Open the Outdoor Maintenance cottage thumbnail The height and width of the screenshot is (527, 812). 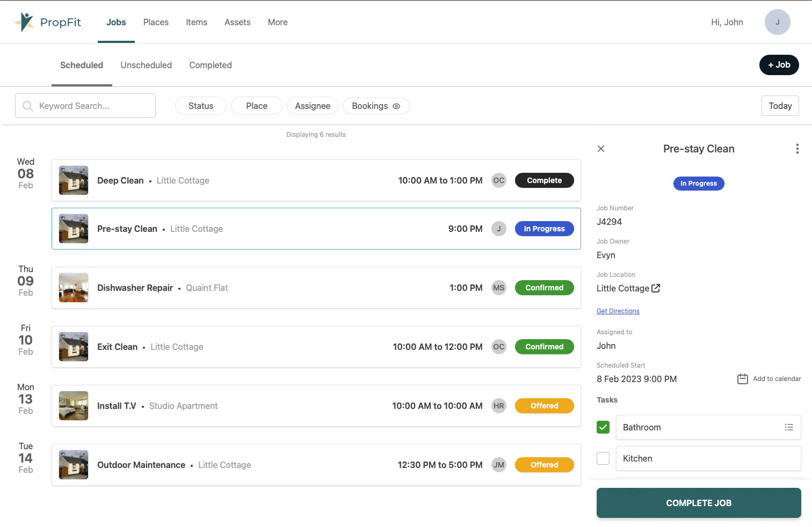tap(74, 465)
